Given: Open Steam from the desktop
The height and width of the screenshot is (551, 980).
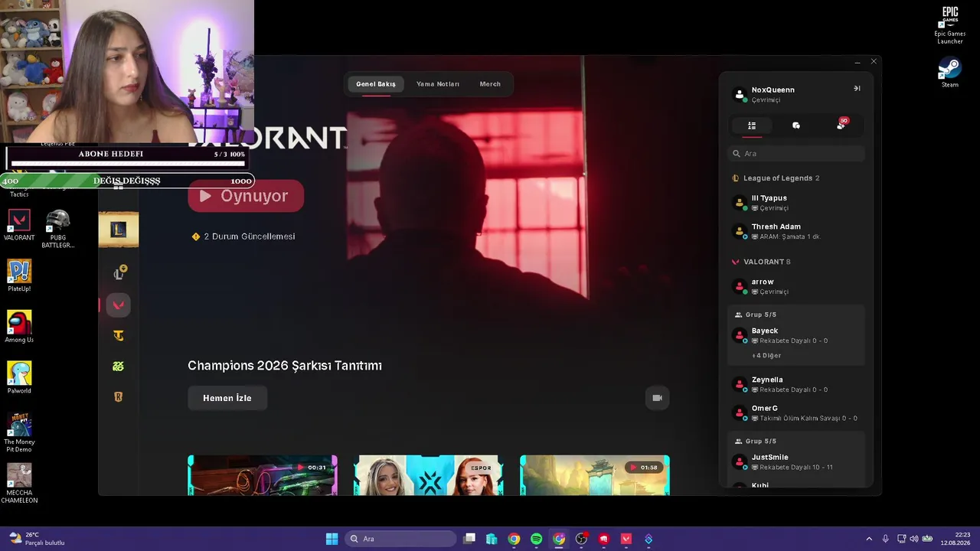Looking at the screenshot, I should (x=950, y=73).
